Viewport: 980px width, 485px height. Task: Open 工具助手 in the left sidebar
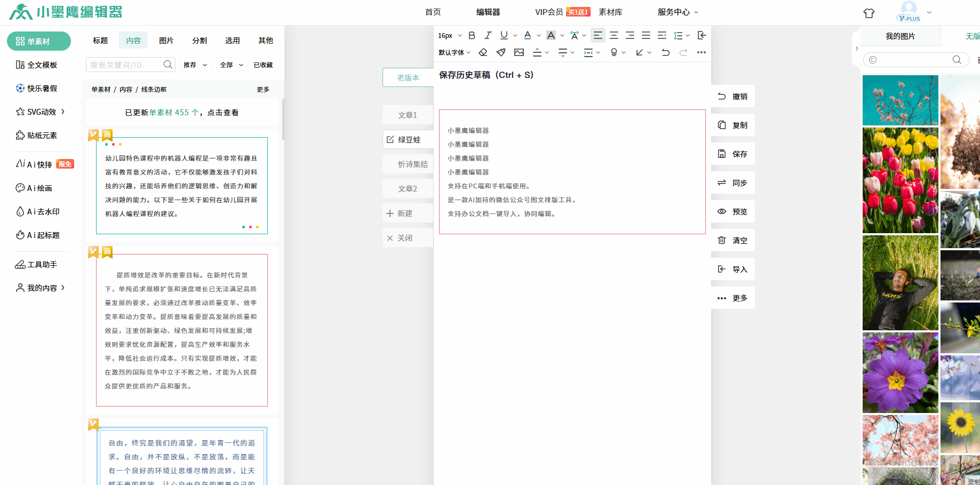pyautogui.click(x=37, y=264)
